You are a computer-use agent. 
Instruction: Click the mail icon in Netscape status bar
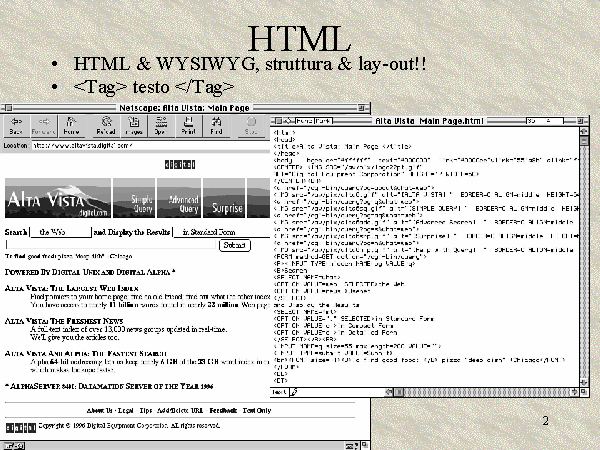pos(352,446)
